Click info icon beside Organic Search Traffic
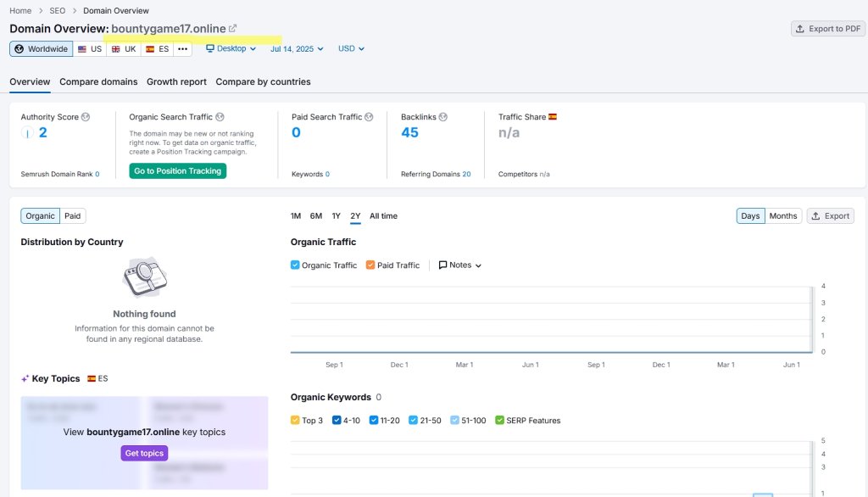The image size is (868, 497). 220,117
